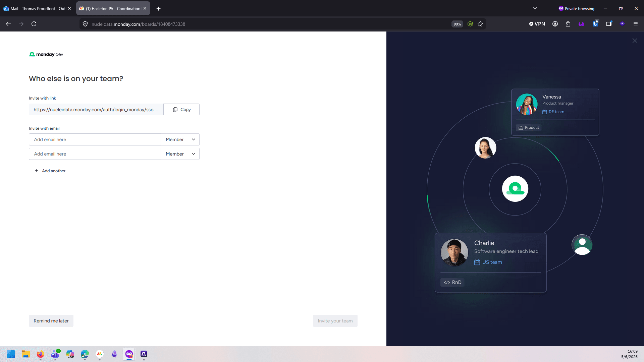644x362 pixels.
Task: Add another email row
Action: coord(50,171)
